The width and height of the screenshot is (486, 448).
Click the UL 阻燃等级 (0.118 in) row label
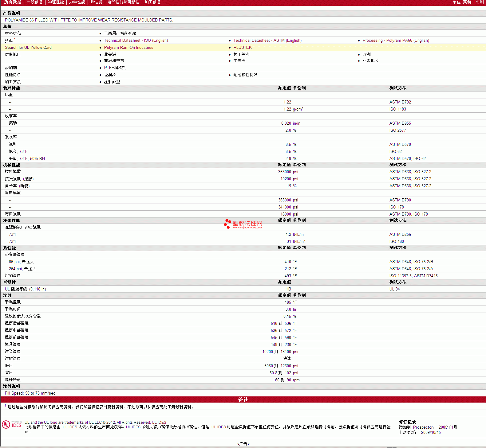25,289
